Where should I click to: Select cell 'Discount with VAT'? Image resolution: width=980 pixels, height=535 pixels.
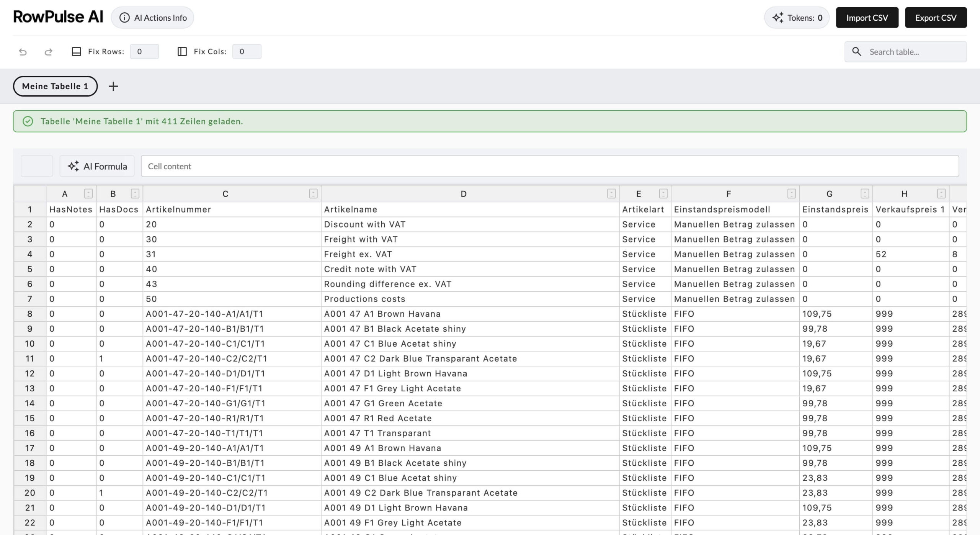tap(470, 224)
